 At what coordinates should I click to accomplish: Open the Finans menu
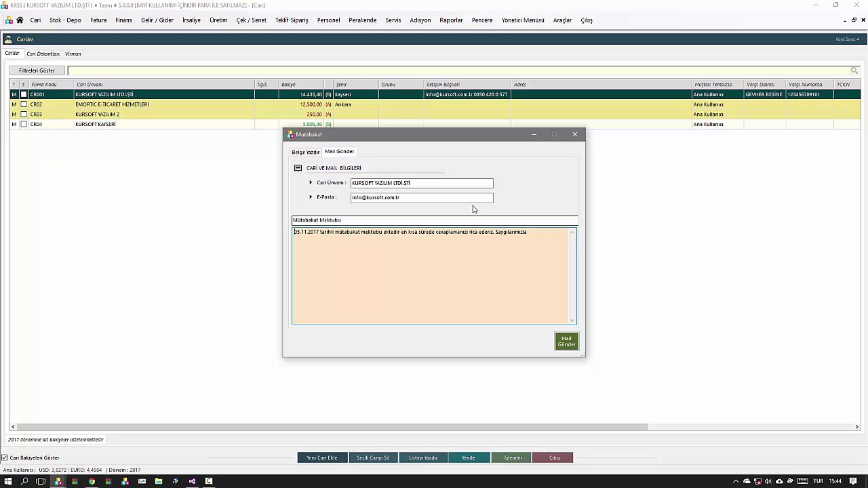click(123, 20)
